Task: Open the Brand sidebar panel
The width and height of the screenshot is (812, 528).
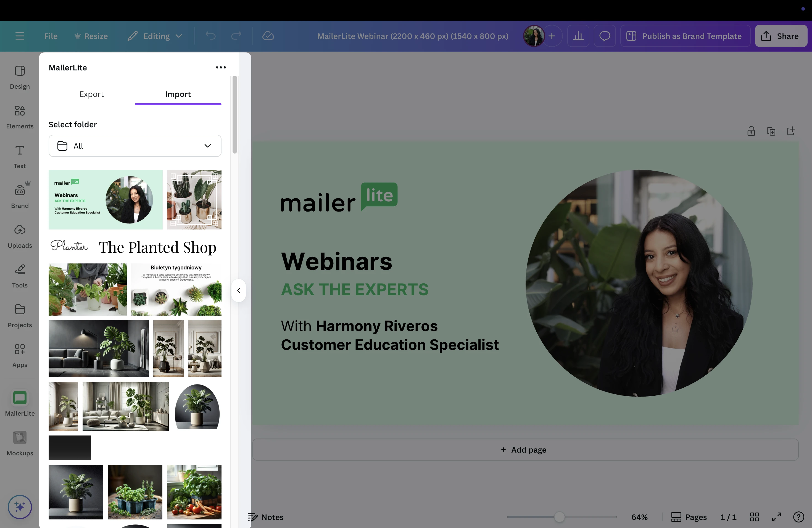Action: [20, 197]
